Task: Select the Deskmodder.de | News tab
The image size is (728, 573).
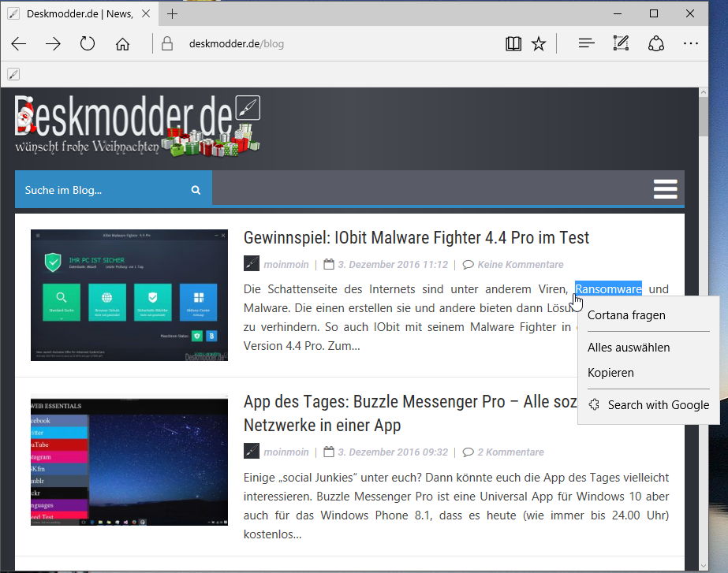Action: click(80, 14)
